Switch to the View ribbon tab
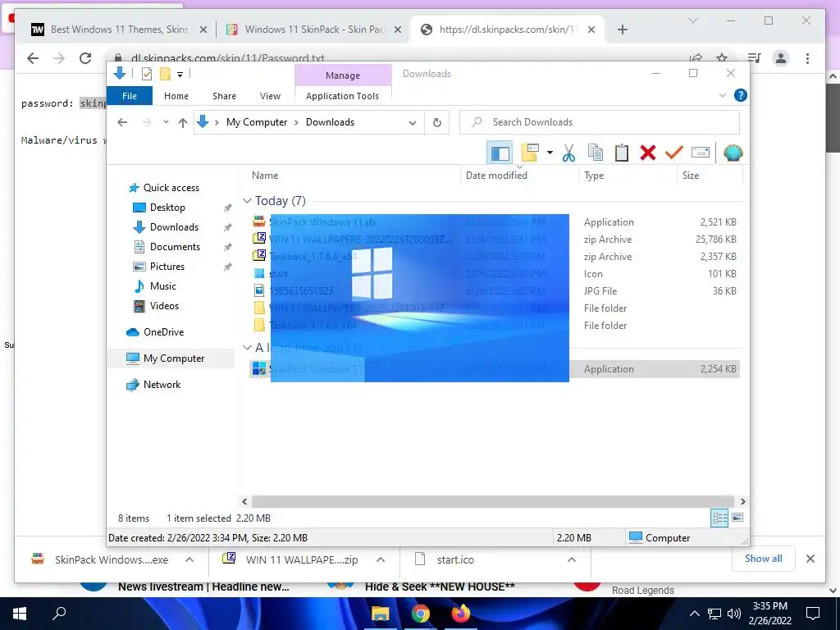840x630 pixels. [270, 96]
